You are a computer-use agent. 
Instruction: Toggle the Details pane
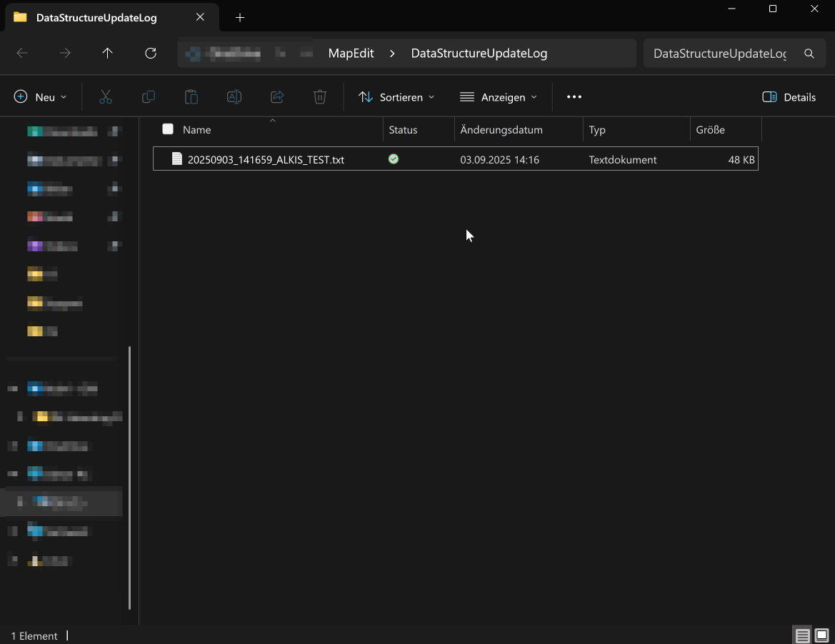coord(789,97)
